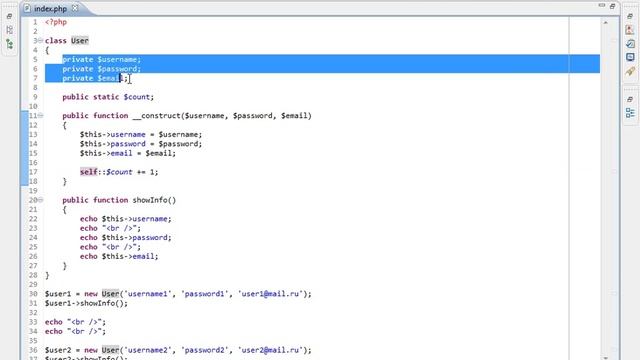
Task: Maximize the editor area
Action: [x=612, y=6]
